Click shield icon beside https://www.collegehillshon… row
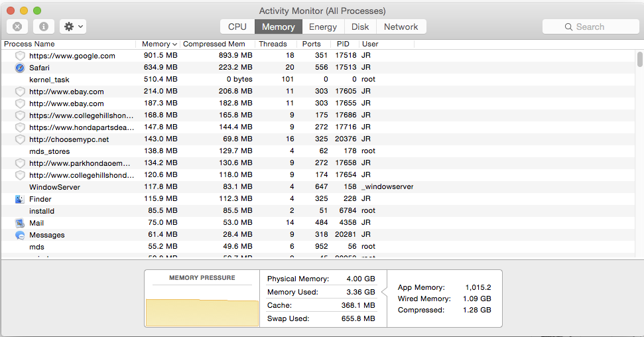The height and width of the screenshot is (337, 644). coord(20,115)
